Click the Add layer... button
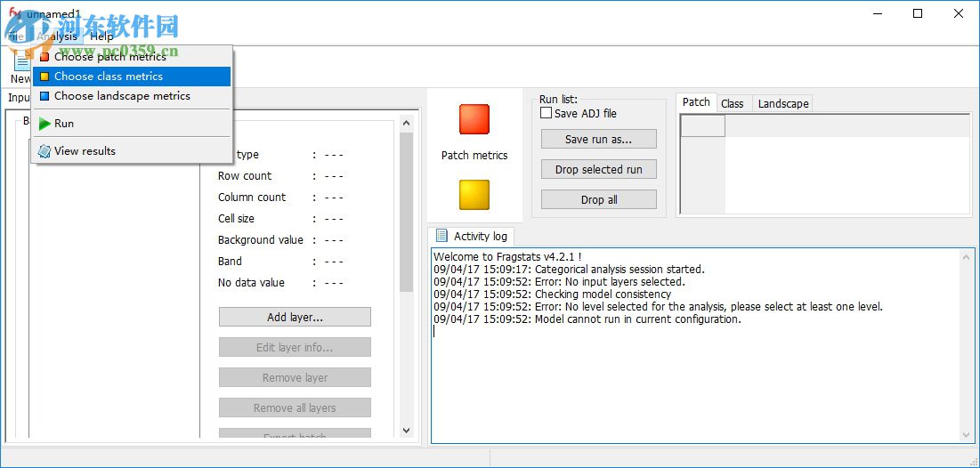Viewport: 980px width, 468px height. point(295,317)
